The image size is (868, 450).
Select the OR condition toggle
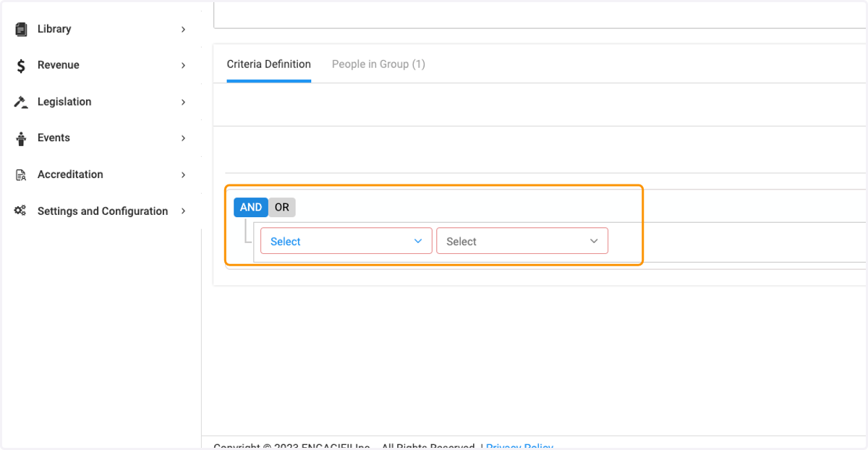pos(282,208)
